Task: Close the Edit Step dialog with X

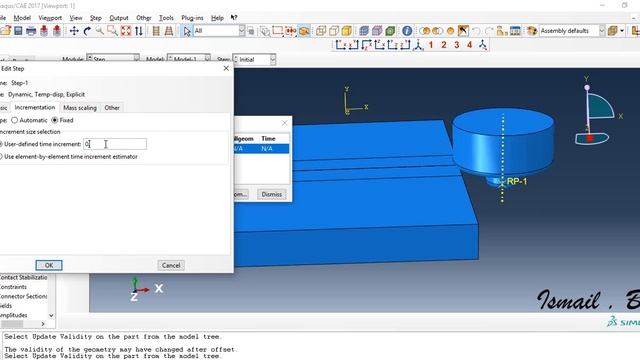Action: click(226, 68)
